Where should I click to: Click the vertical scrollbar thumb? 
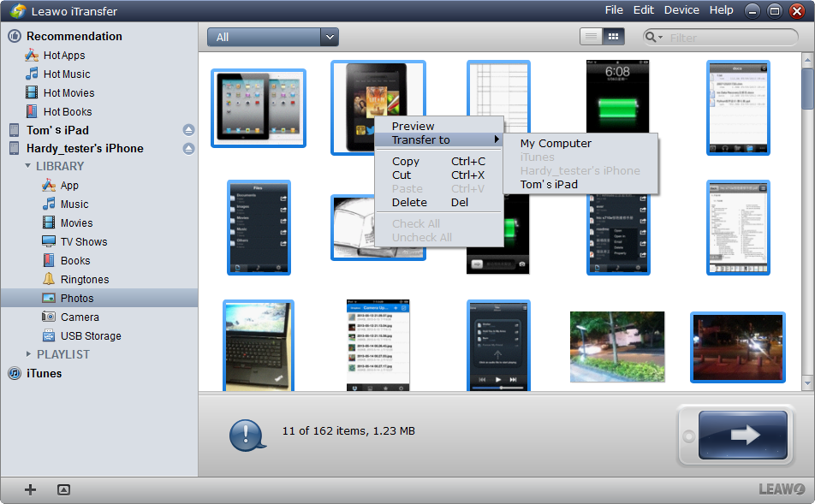click(x=807, y=89)
